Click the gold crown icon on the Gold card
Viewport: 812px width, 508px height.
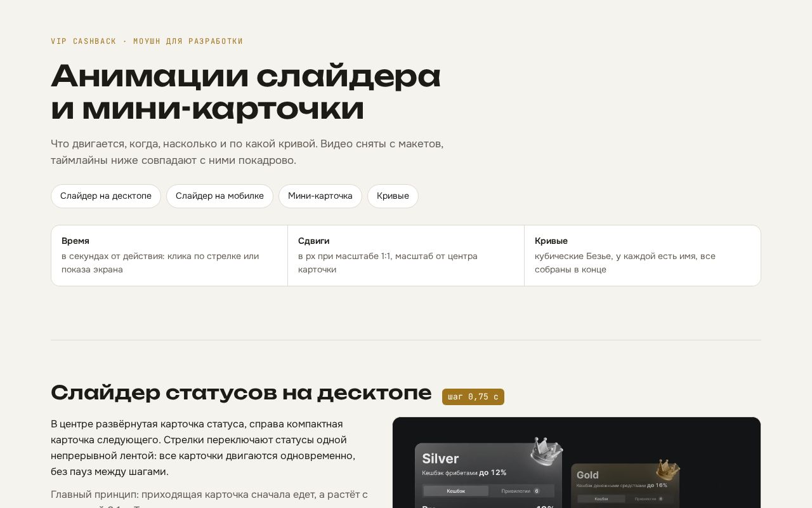pos(667,470)
